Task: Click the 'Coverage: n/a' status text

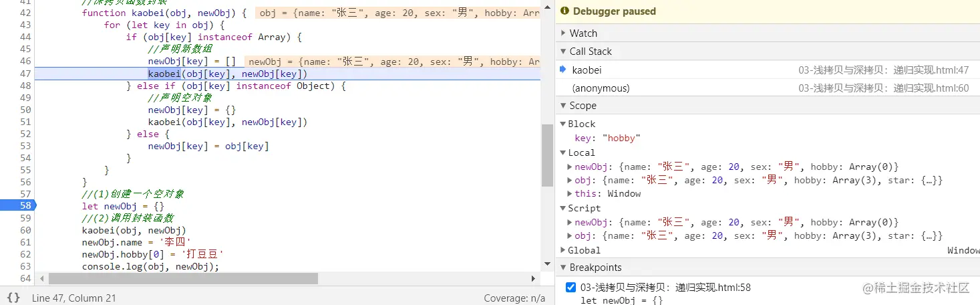Action: (514, 298)
